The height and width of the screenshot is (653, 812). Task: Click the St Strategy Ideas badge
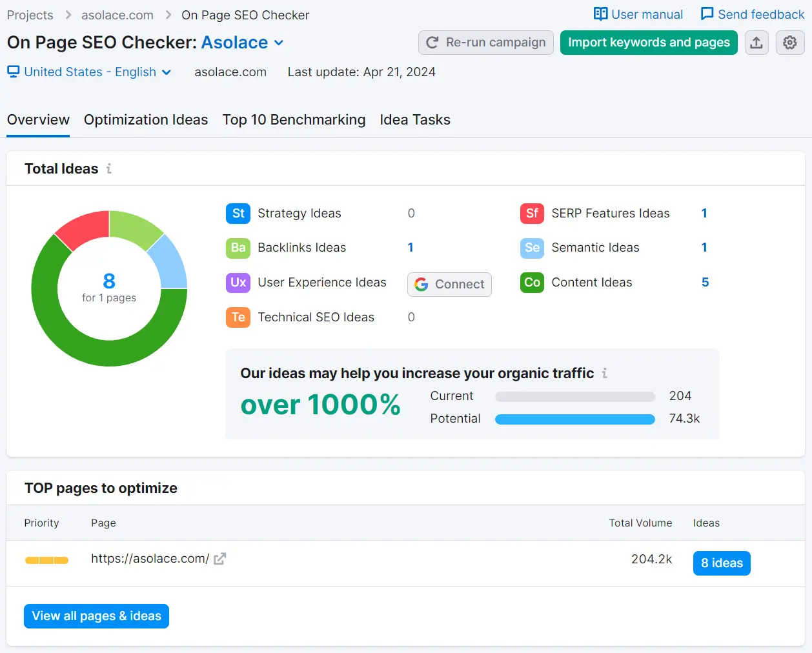pyautogui.click(x=238, y=214)
